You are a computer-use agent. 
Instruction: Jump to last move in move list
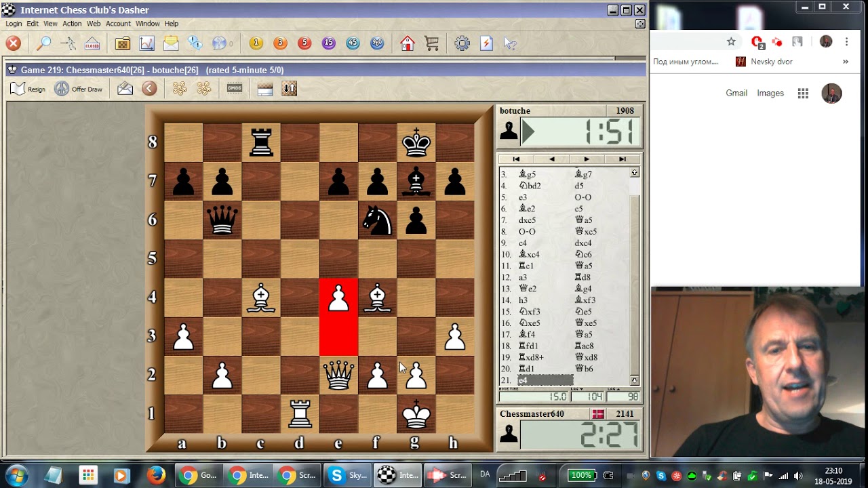(622, 159)
